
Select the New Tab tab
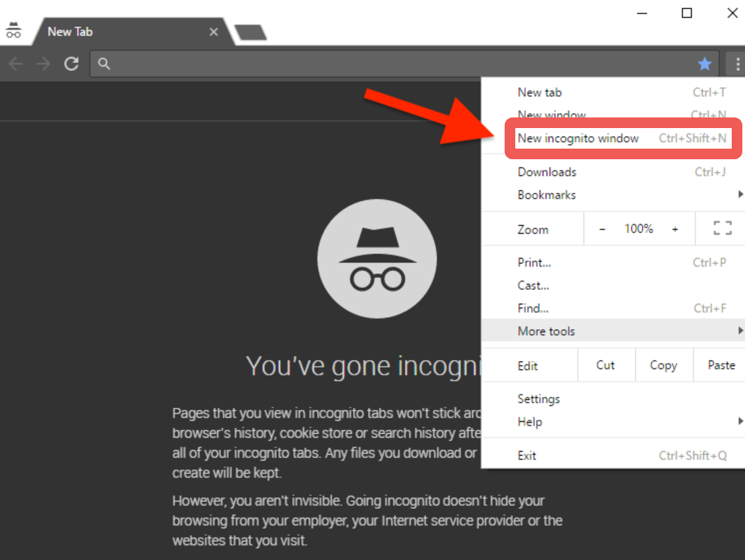coord(133,32)
